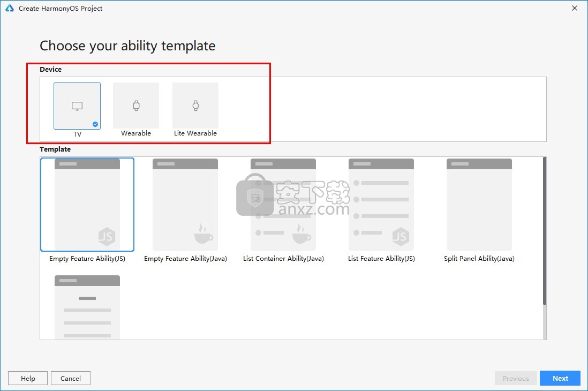
Task: Select the TV device icon
Action: pos(77,106)
